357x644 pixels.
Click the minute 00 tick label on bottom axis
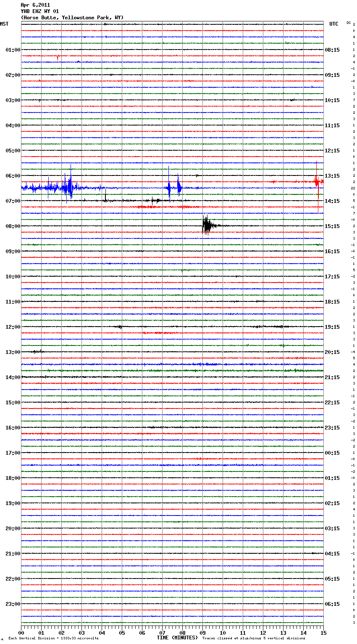(21, 633)
